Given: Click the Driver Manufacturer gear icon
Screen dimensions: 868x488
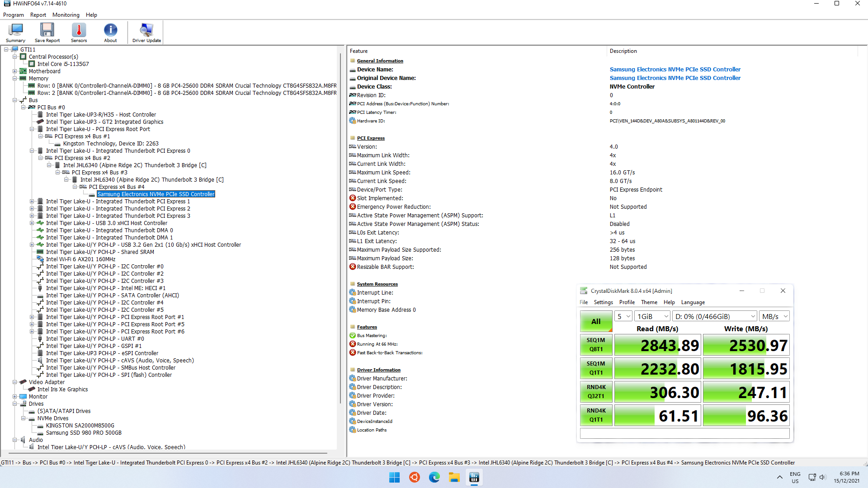Looking at the screenshot, I should tap(353, 378).
